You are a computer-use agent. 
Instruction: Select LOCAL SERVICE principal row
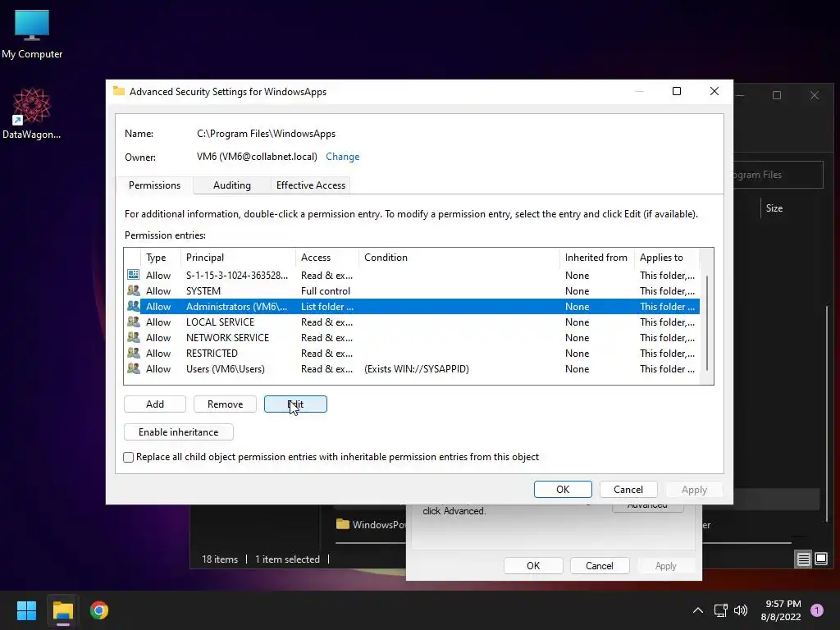point(412,322)
